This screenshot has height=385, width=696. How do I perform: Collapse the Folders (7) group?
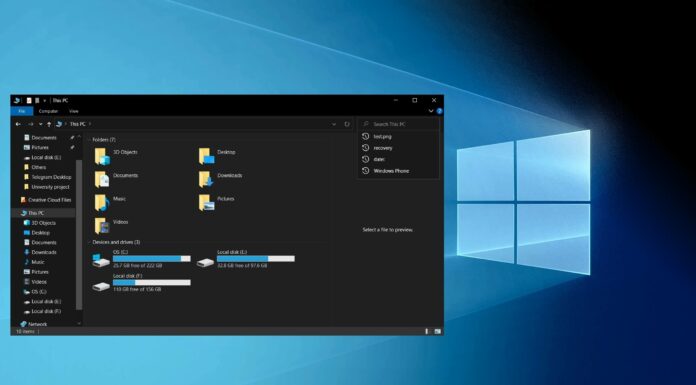pyautogui.click(x=90, y=140)
